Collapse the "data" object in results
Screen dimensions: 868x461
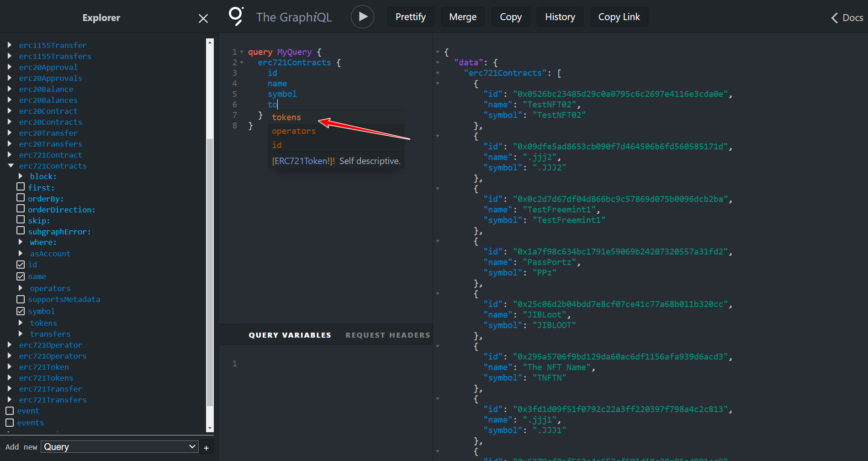(x=438, y=63)
